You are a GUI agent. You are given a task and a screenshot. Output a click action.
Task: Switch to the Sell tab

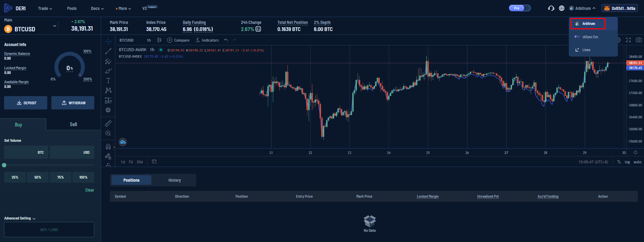73,124
